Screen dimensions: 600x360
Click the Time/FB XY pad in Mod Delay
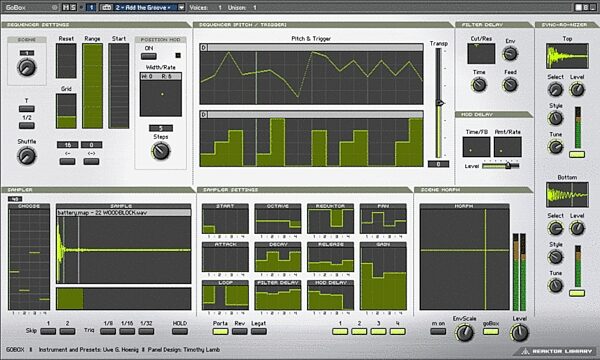[x=476, y=147]
